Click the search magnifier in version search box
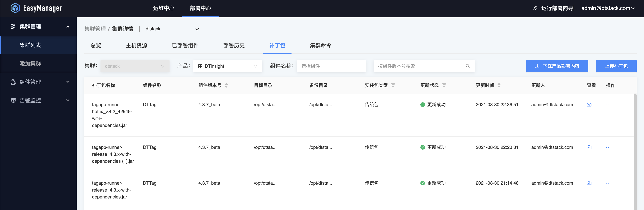This screenshot has height=210, width=644. click(x=468, y=66)
